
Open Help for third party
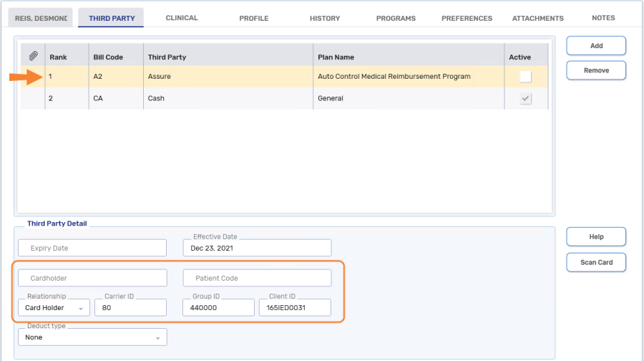[596, 237]
